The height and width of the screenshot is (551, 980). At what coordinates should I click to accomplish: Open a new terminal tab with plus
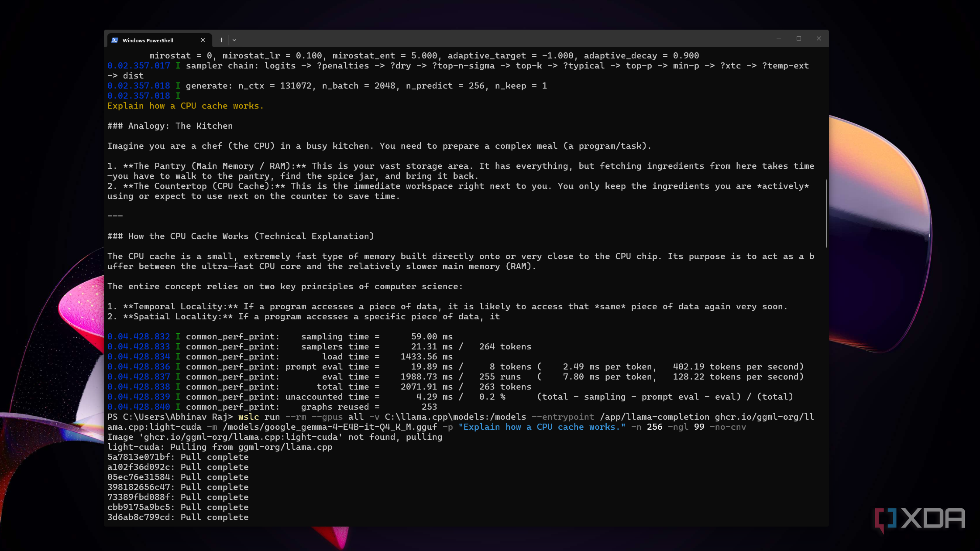tap(221, 40)
